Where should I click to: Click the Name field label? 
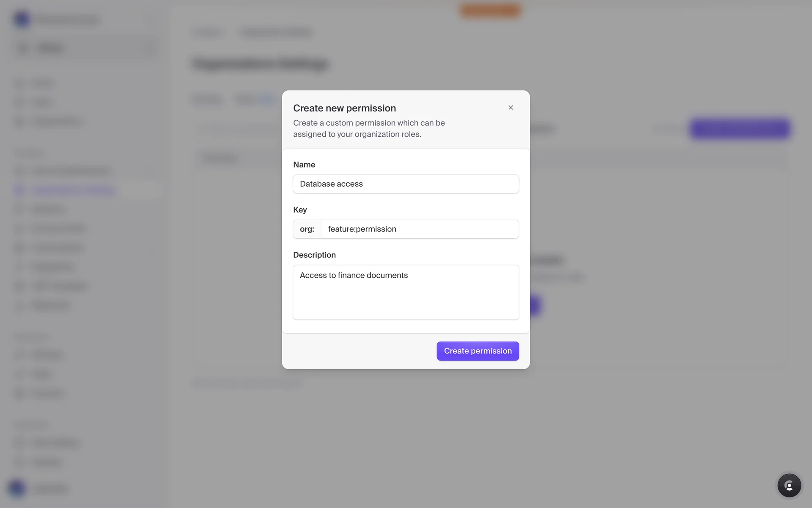click(304, 165)
